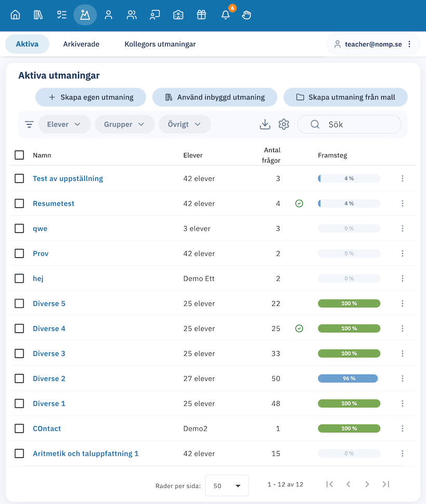Open the checklist tasks icon in navigation
Screen dimensions: 426x504
(x=62, y=15)
